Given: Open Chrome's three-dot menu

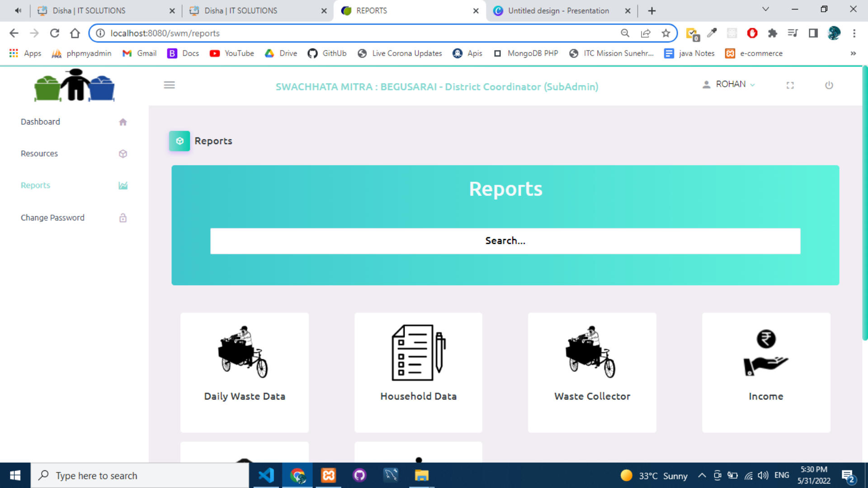Looking at the screenshot, I should click(854, 33).
